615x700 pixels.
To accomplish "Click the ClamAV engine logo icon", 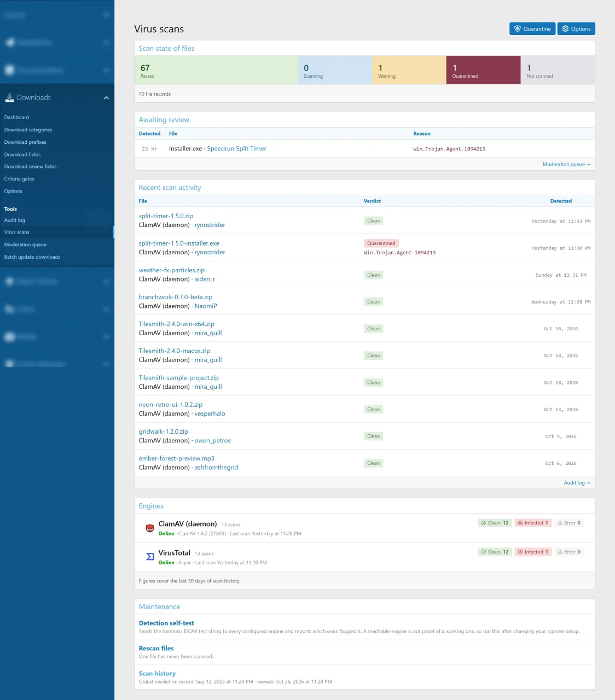I will coord(150,528).
